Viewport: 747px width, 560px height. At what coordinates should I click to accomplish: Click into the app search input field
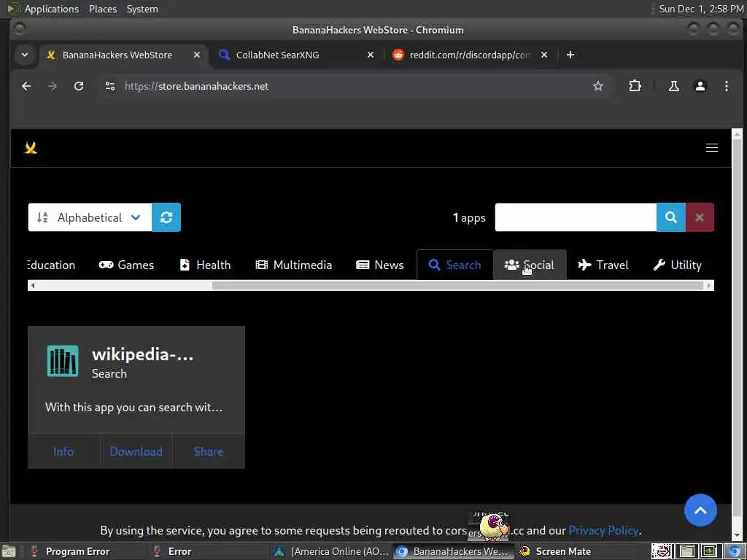pyautogui.click(x=576, y=217)
